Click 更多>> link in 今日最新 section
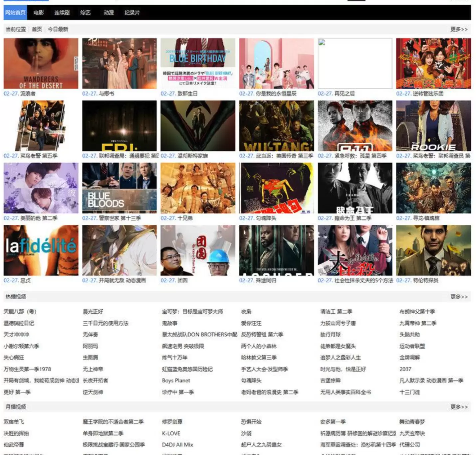The height and width of the screenshot is (455, 476). tap(459, 29)
